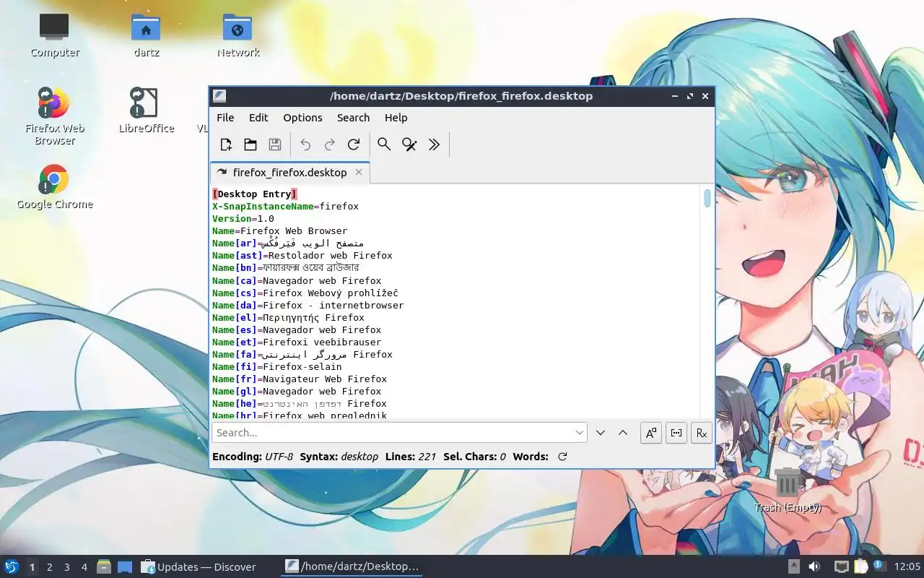
Task: Open the clipboard manager tray icon
Action: (x=860, y=567)
